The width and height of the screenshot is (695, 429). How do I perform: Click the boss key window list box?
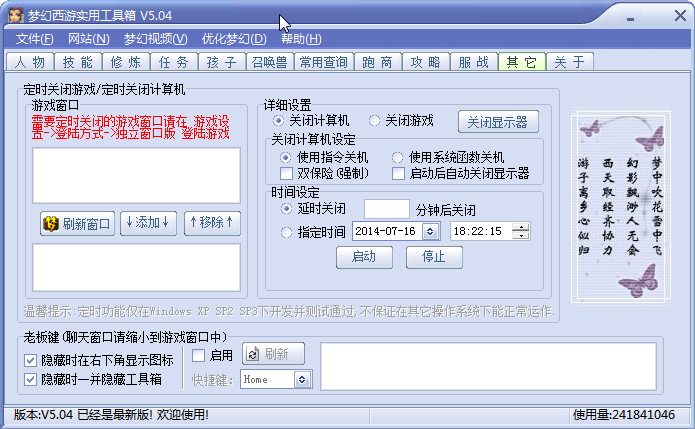[488, 367]
